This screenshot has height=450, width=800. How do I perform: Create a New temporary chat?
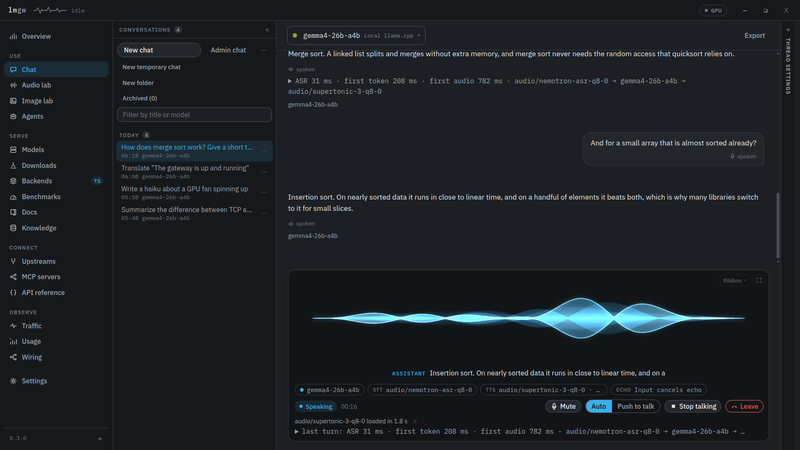(151, 67)
